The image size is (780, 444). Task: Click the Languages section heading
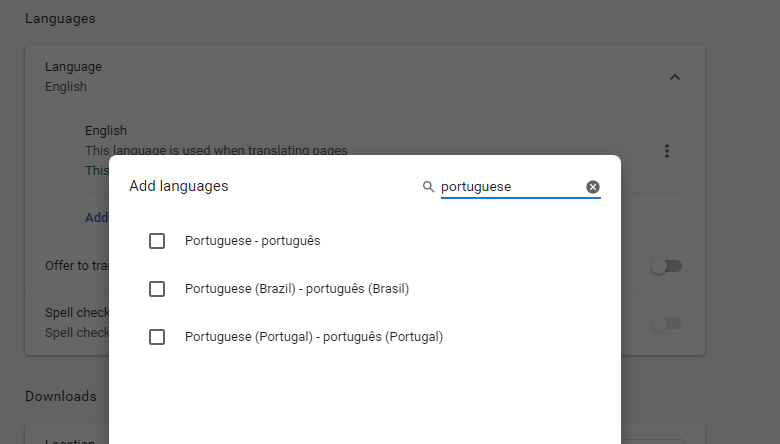tap(60, 19)
